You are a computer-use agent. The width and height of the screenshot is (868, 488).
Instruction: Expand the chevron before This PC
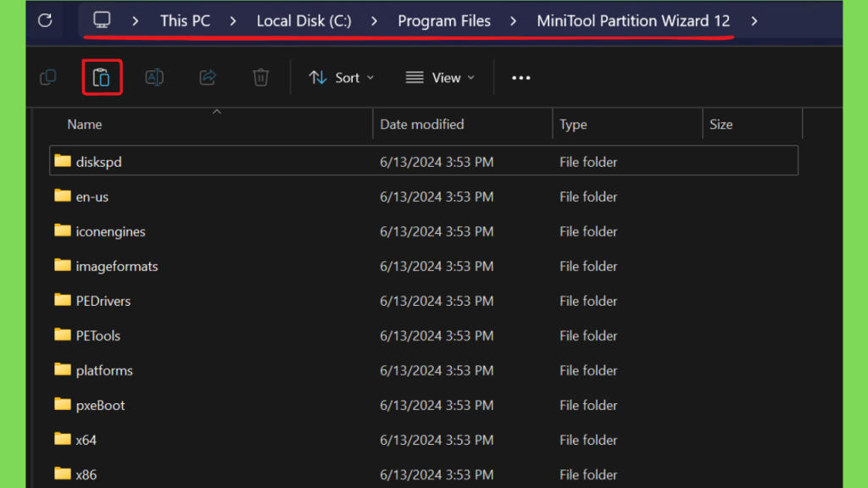(135, 21)
